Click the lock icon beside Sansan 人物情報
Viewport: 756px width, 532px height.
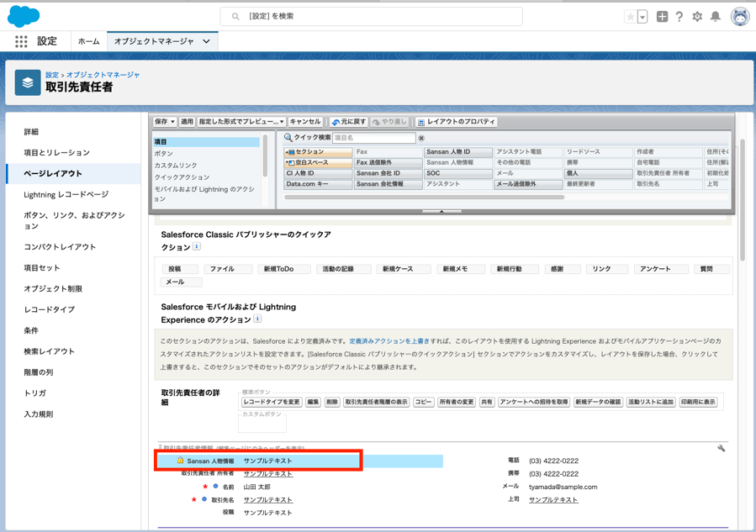pos(180,461)
